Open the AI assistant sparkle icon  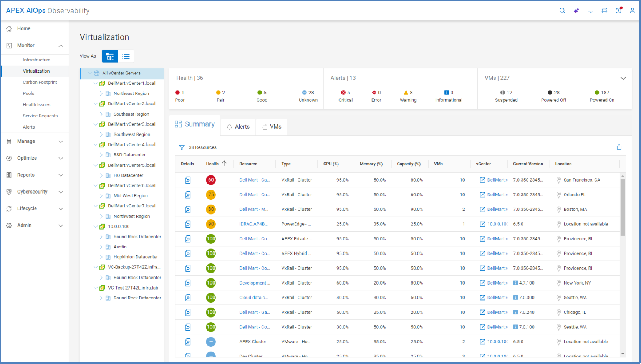(576, 11)
